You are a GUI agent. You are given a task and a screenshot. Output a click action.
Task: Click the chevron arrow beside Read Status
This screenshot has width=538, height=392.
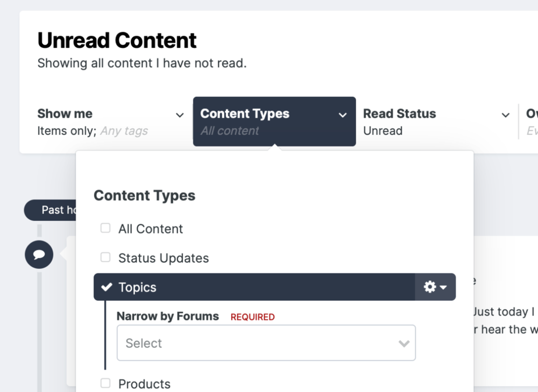505,115
